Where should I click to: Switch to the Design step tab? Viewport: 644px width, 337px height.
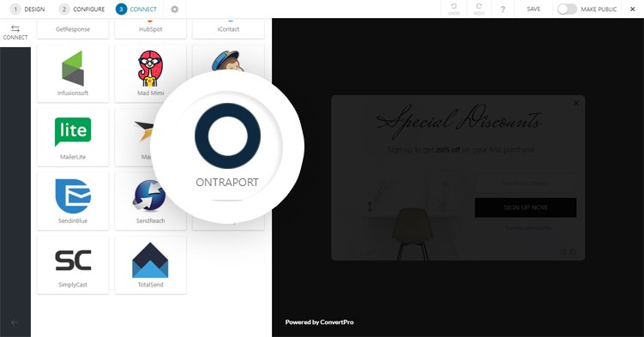[27, 9]
